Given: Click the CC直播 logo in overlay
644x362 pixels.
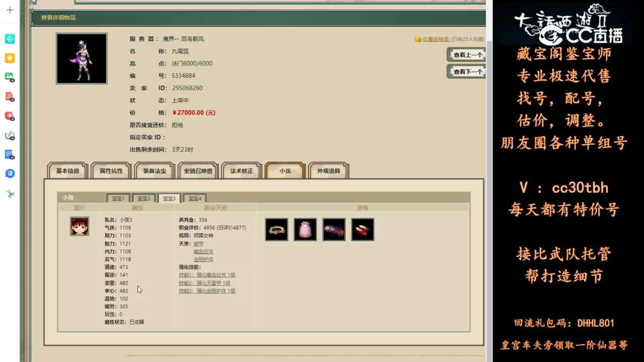Looking at the screenshot, I should 581,35.
